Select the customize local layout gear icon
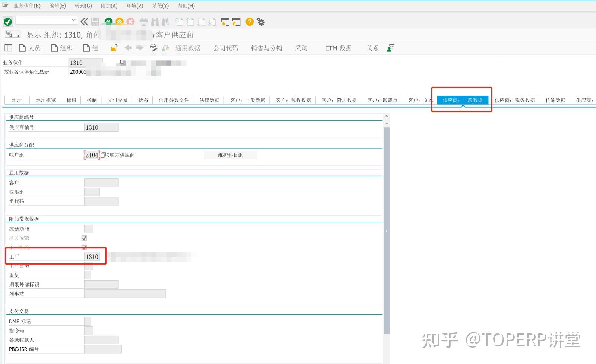The height and width of the screenshot is (364, 596). pyautogui.click(x=260, y=22)
